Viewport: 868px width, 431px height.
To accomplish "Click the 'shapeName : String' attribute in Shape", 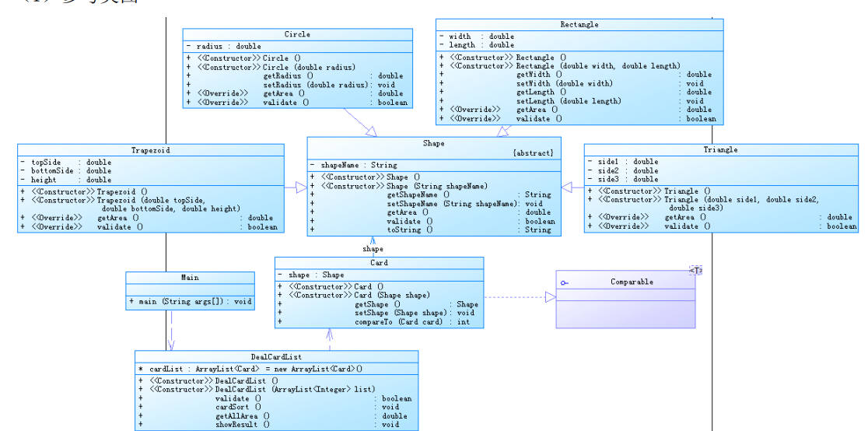I will point(359,165).
